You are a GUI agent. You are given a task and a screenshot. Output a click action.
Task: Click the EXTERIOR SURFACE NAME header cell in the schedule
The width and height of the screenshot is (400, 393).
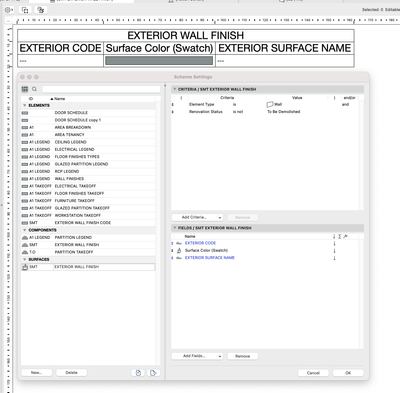click(285, 48)
